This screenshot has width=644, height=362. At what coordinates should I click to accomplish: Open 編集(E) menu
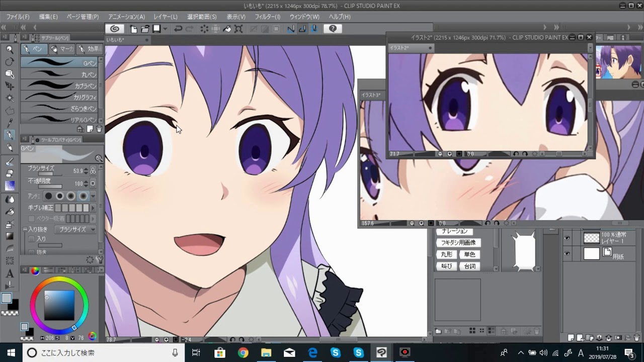click(48, 17)
